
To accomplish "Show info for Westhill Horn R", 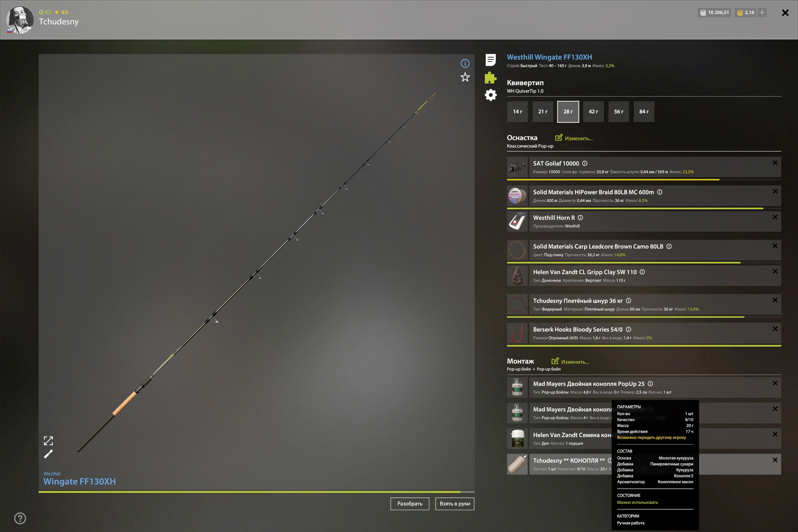I will point(580,218).
